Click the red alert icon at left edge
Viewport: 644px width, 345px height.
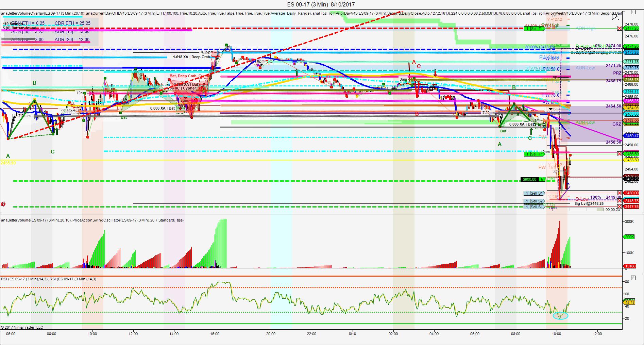3,204
